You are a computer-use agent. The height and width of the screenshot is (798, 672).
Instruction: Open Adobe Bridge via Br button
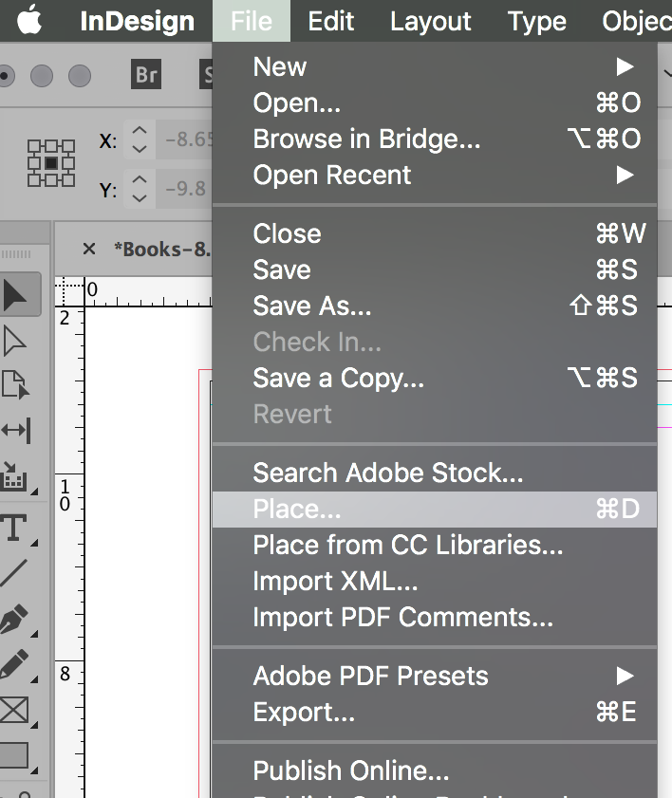click(146, 75)
